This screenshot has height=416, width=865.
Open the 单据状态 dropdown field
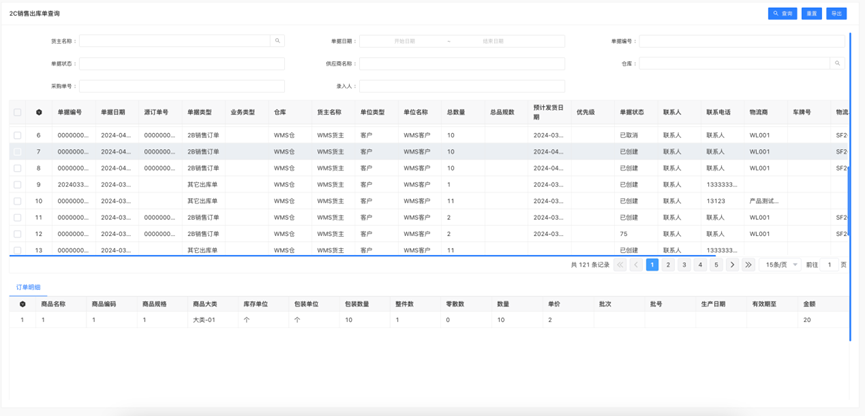[181, 63]
